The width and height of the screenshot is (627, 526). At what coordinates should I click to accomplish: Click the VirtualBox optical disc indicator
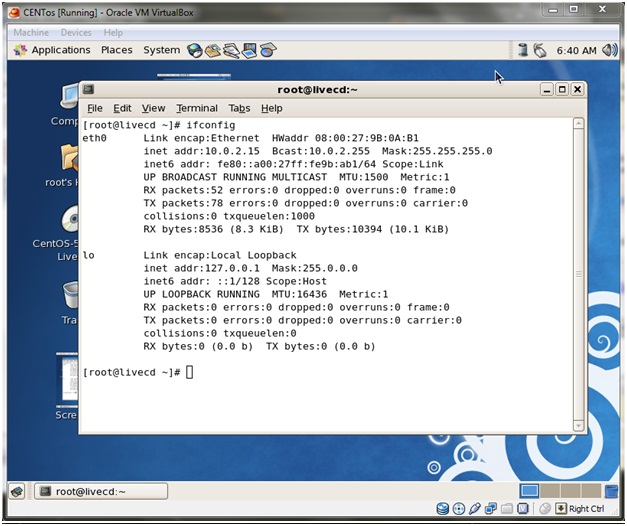pyautogui.click(x=459, y=509)
